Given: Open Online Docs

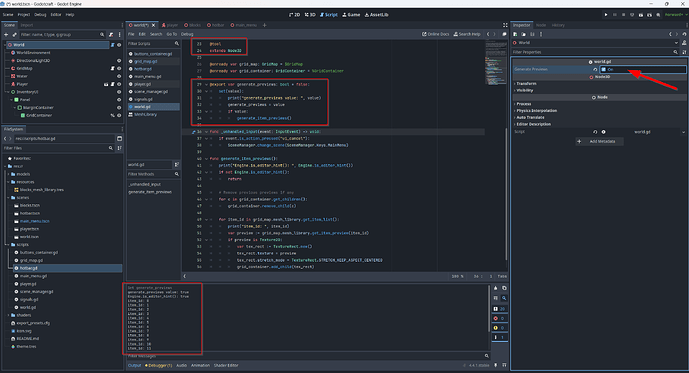Looking at the screenshot, I should (435, 34).
